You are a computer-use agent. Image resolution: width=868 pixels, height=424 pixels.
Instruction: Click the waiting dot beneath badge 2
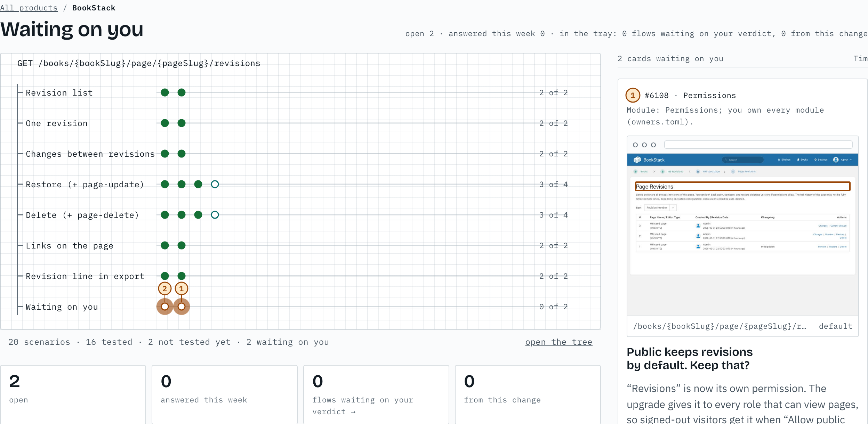pyautogui.click(x=165, y=307)
